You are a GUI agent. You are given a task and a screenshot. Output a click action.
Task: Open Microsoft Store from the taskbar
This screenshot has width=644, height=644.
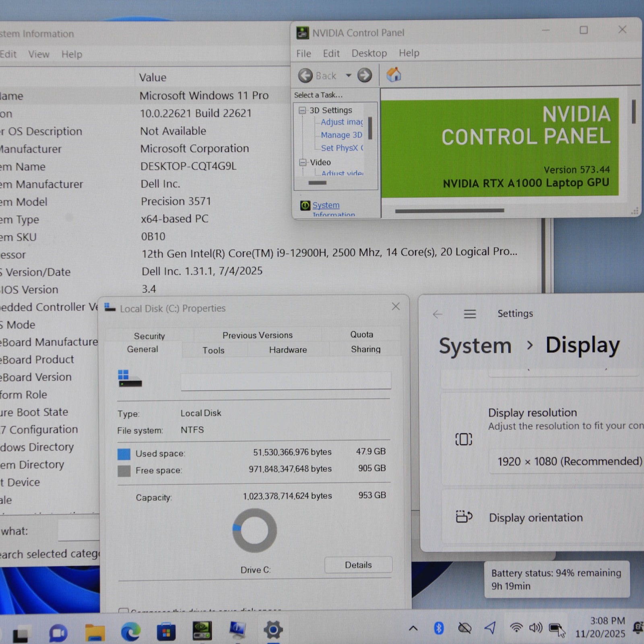[166, 631]
